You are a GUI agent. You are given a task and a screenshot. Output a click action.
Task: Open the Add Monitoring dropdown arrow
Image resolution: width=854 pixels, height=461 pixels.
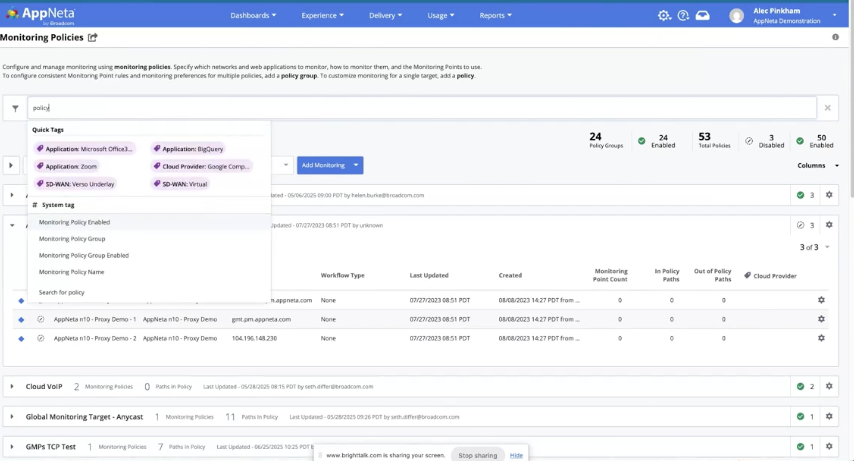tap(356, 165)
